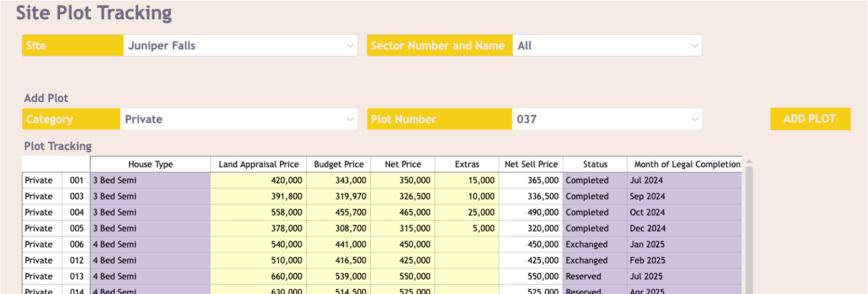Select Net Sell Price 425,000 cell
This screenshot has height=294, width=868.
[x=531, y=261]
